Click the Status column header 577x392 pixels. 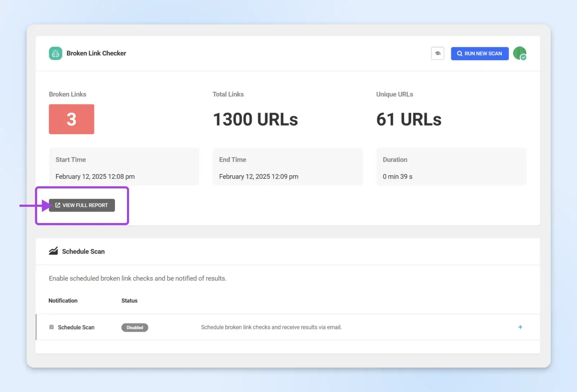pyautogui.click(x=129, y=300)
